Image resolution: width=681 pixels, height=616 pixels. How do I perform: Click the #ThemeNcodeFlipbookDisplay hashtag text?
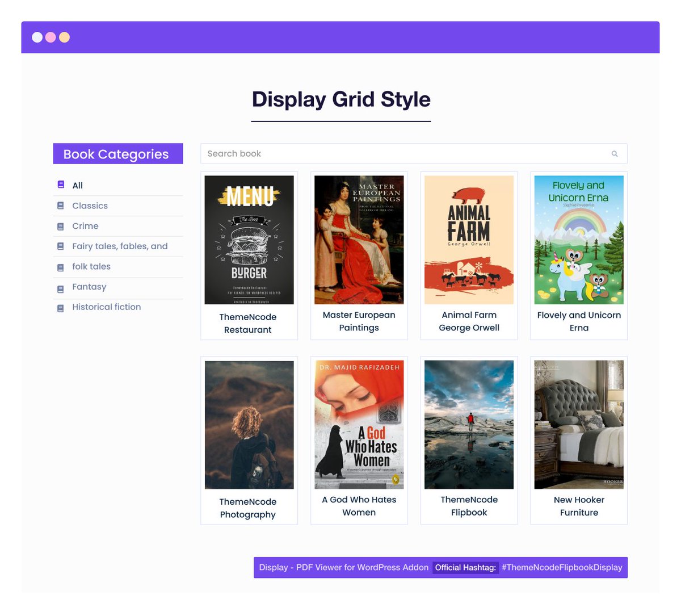562,567
